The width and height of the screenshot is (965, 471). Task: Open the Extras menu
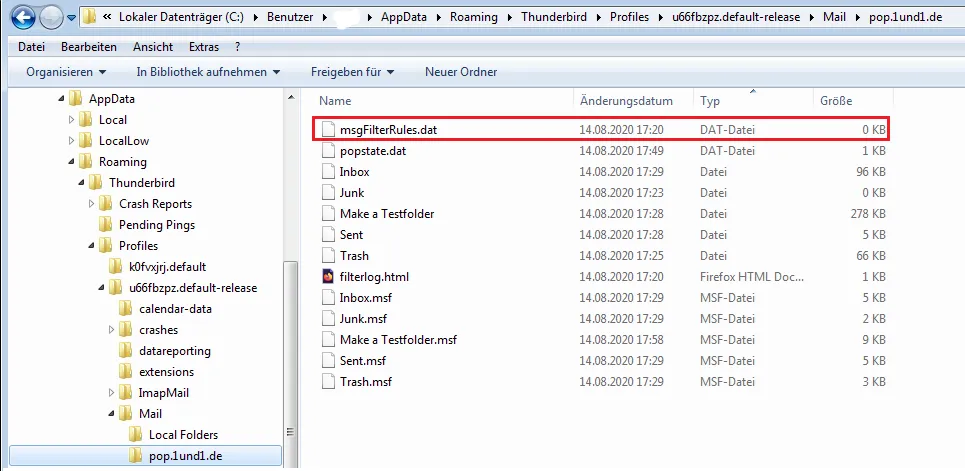tap(203, 47)
